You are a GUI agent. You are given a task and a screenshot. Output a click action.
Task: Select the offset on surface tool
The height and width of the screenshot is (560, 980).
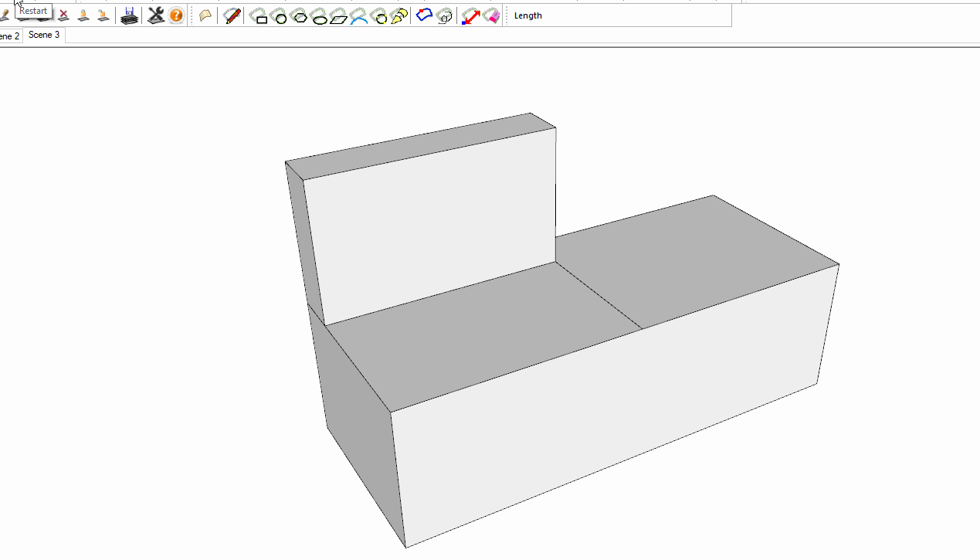444,16
